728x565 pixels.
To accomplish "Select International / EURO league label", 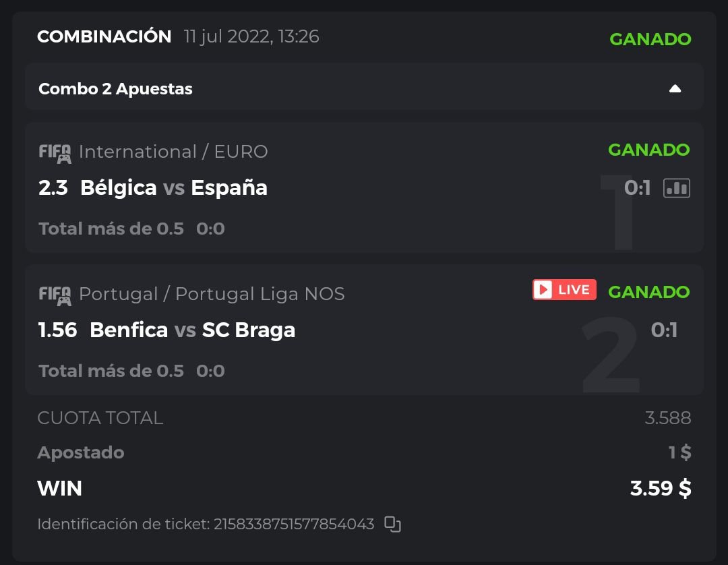I will [x=173, y=152].
